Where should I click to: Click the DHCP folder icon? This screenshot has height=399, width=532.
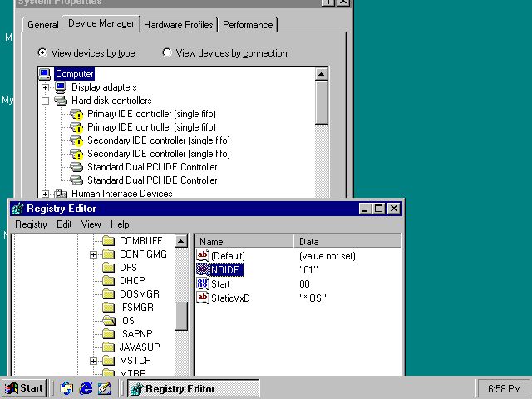coord(109,281)
